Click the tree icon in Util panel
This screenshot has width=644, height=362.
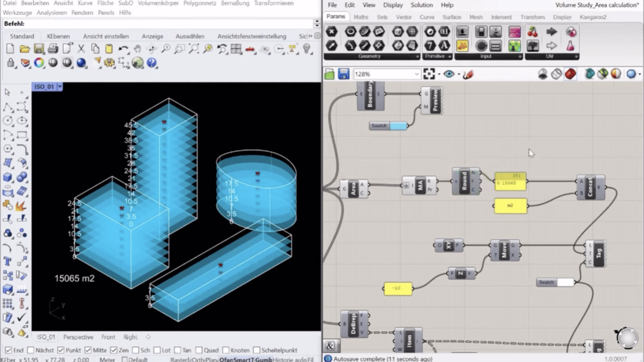(532, 46)
